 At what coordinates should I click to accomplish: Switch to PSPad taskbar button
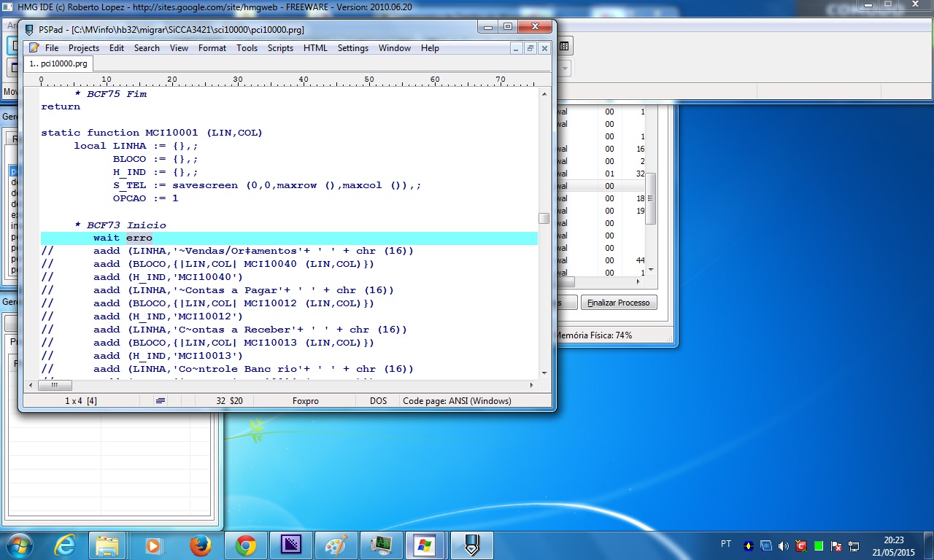point(471,545)
